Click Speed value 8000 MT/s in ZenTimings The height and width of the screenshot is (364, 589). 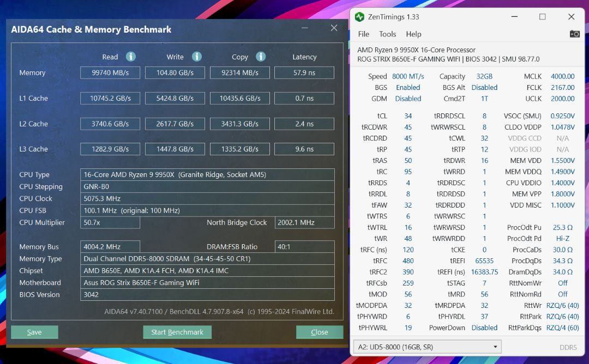408,76
